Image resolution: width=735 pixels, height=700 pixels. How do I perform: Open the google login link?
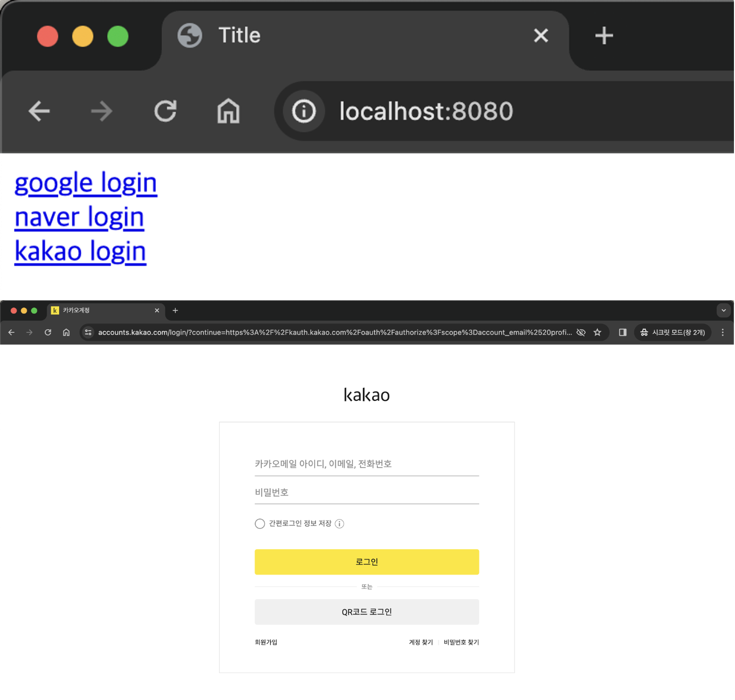(86, 183)
